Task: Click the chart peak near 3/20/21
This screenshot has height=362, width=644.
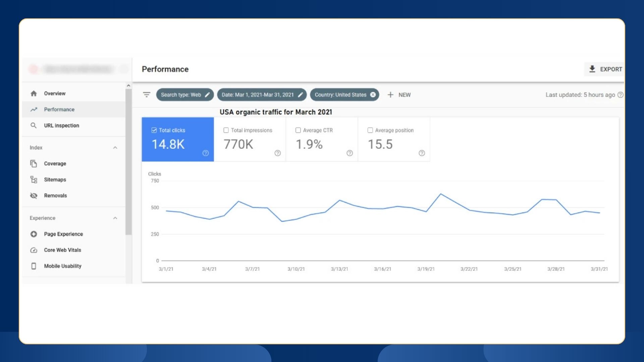Action: pyautogui.click(x=441, y=194)
